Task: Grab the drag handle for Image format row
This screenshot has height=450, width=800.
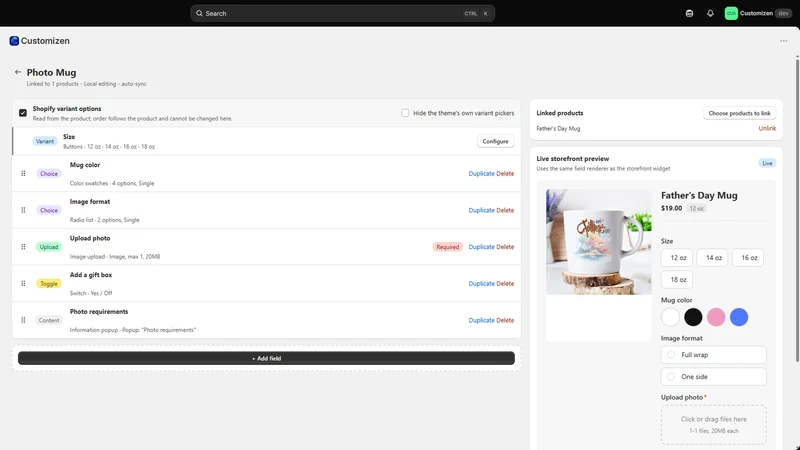Action: (23, 210)
